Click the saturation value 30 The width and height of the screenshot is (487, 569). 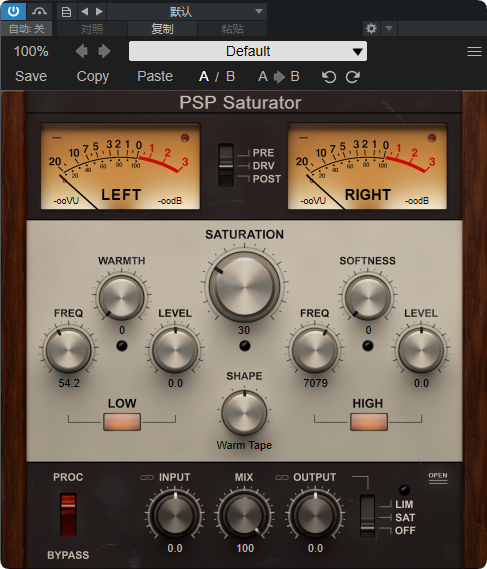[244, 330]
